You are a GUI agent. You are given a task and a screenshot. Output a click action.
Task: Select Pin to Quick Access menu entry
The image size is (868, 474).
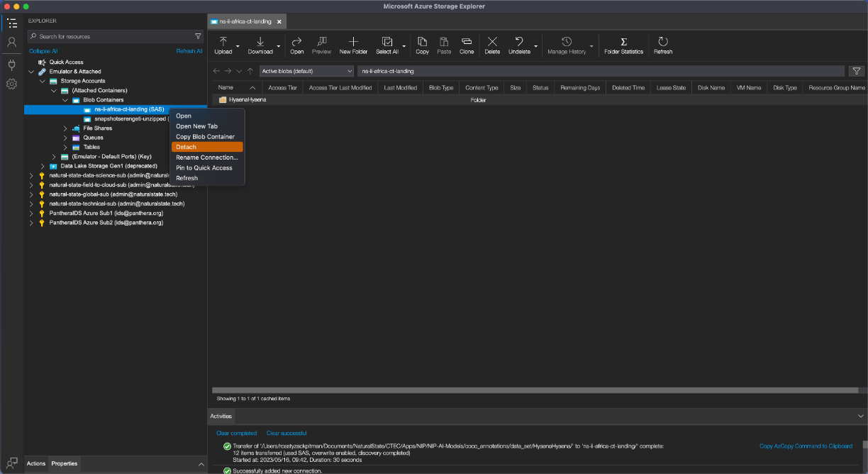pyautogui.click(x=207, y=168)
